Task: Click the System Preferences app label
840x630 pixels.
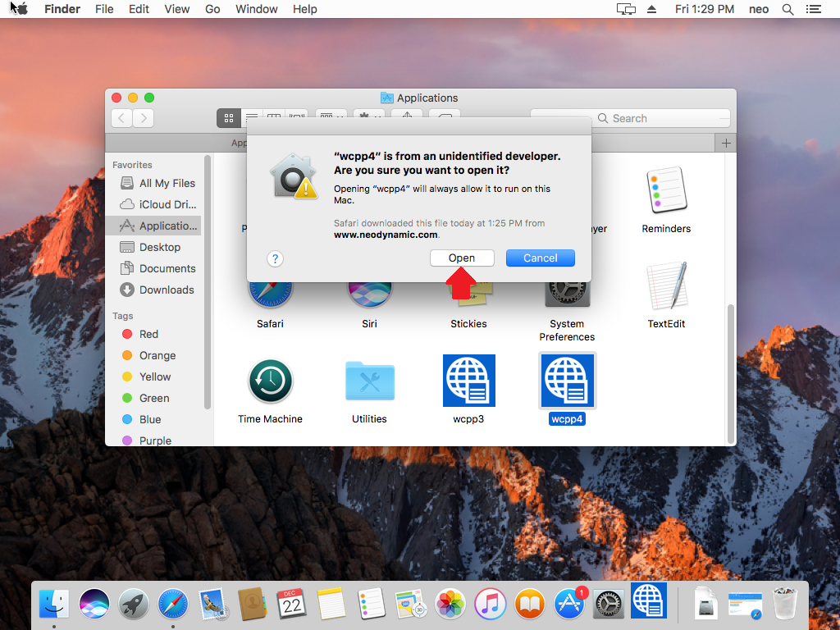Action: click(568, 331)
